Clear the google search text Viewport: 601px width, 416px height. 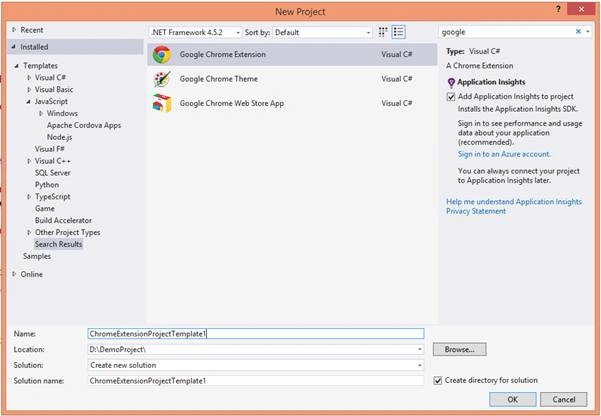click(x=578, y=32)
